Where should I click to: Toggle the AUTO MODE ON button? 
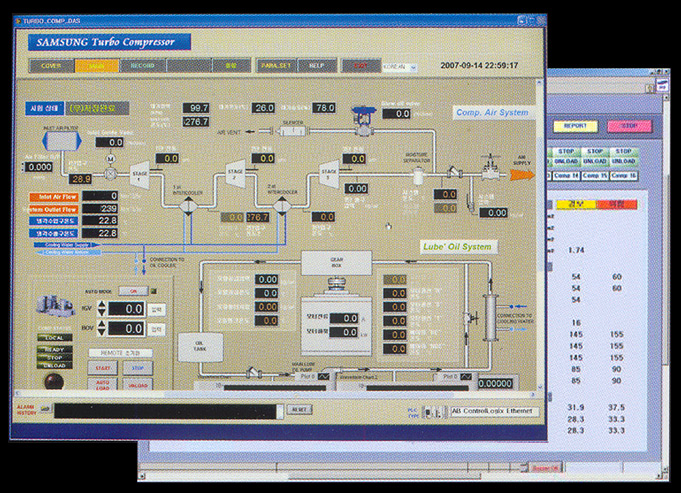tap(133, 291)
